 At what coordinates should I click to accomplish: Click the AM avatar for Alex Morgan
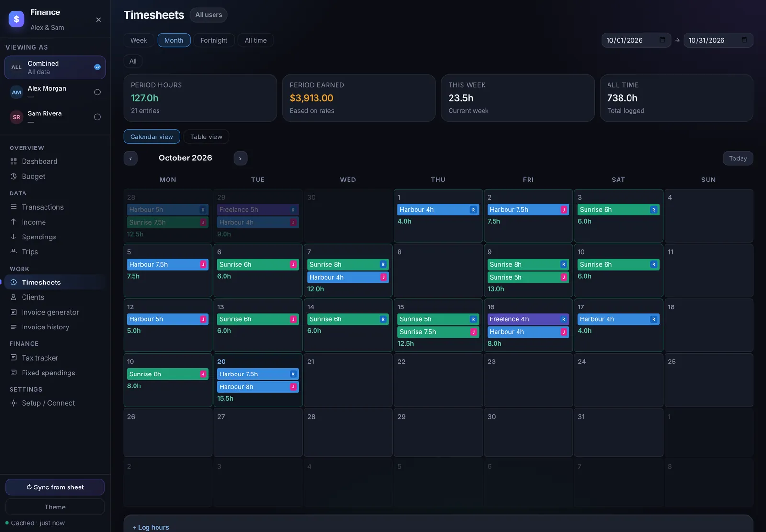[16, 92]
